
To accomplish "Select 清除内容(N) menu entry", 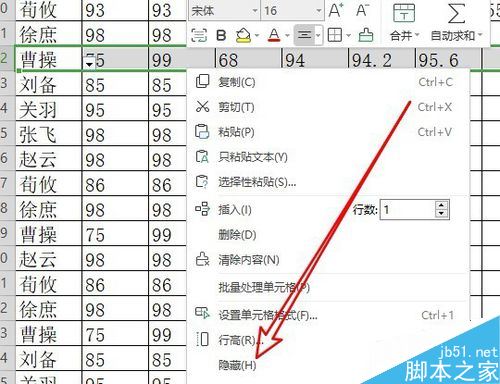I will coord(328,260).
